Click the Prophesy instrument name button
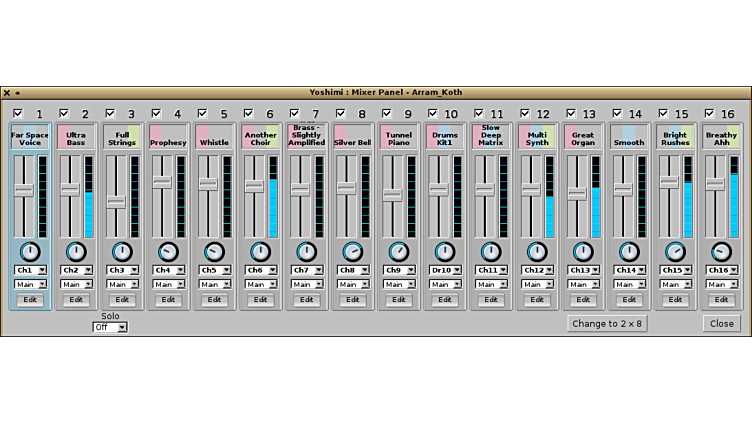 click(x=168, y=139)
